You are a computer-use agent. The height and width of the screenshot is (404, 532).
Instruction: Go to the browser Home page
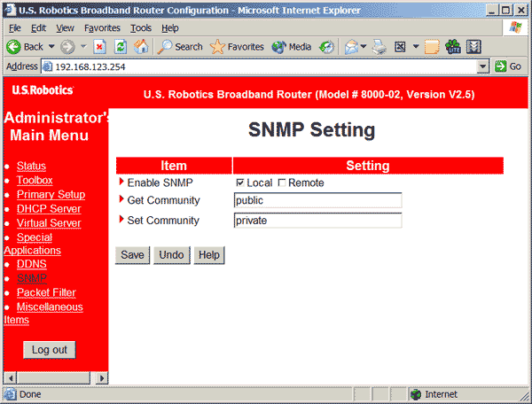[x=140, y=47]
